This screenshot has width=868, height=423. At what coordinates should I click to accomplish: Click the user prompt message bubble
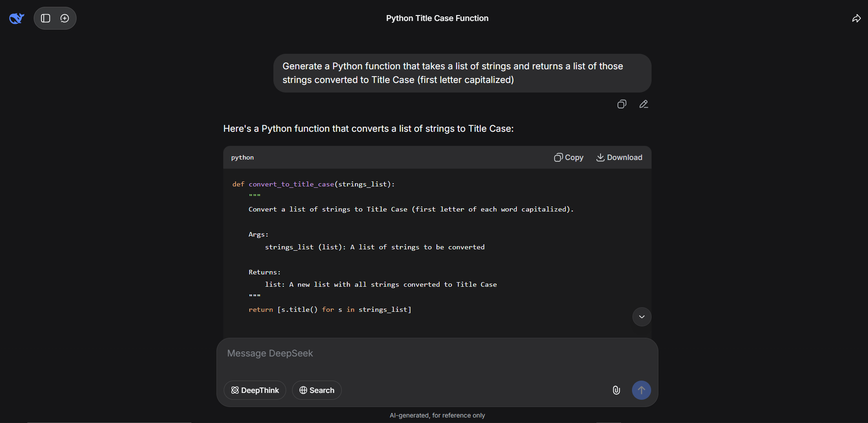click(462, 73)
